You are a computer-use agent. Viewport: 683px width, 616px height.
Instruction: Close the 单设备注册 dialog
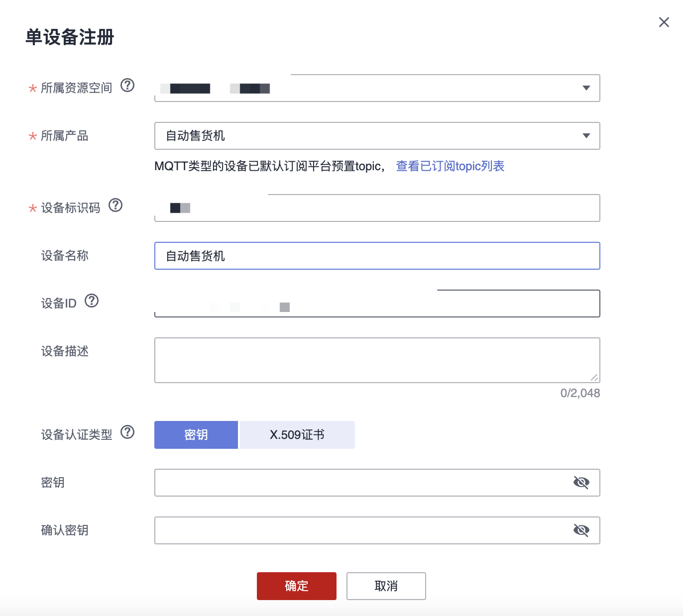point(664,22)
